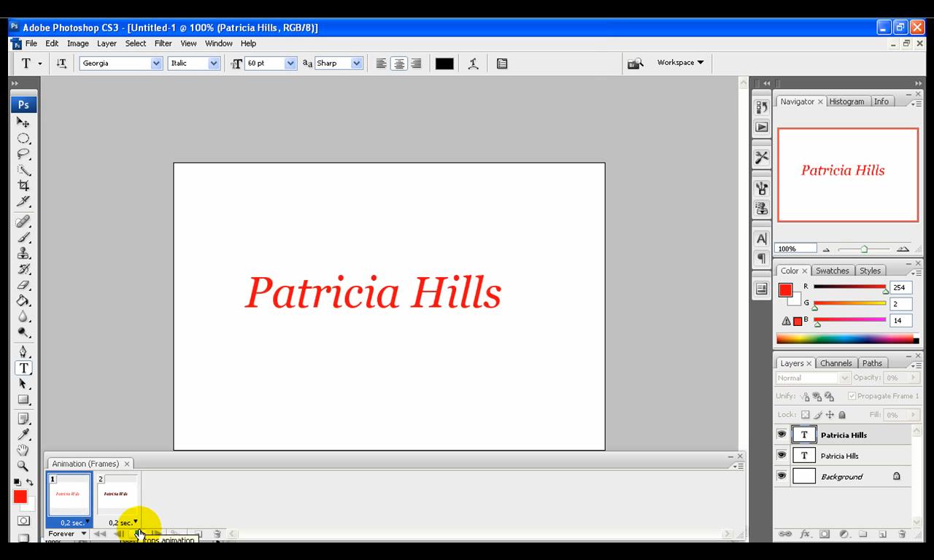934x560 pixels.
Task: Open the Workspace dropdown menu
Action: 680,63
